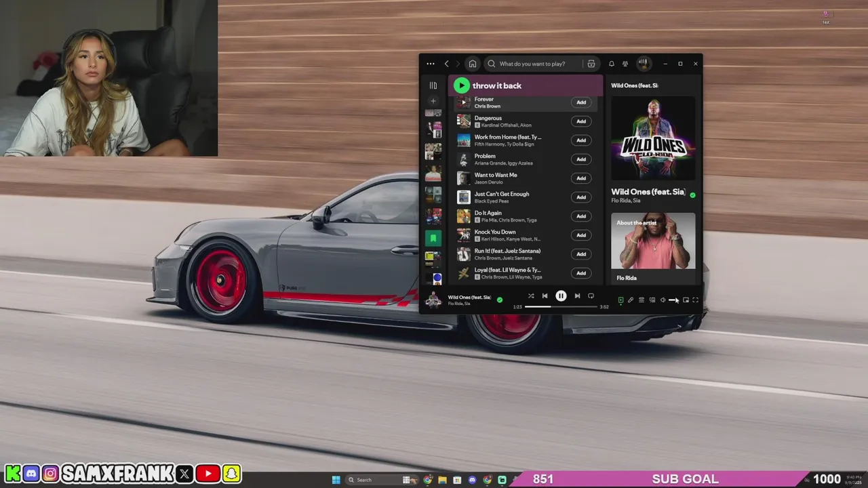Select the 'Knock You Down' track row
Screen dimensions: 868x488
pos(526,235)
